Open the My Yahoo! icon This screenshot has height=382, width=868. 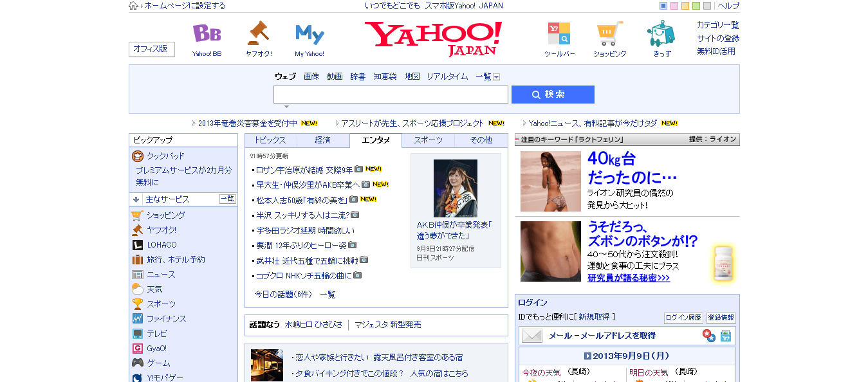tap(309, 33)
